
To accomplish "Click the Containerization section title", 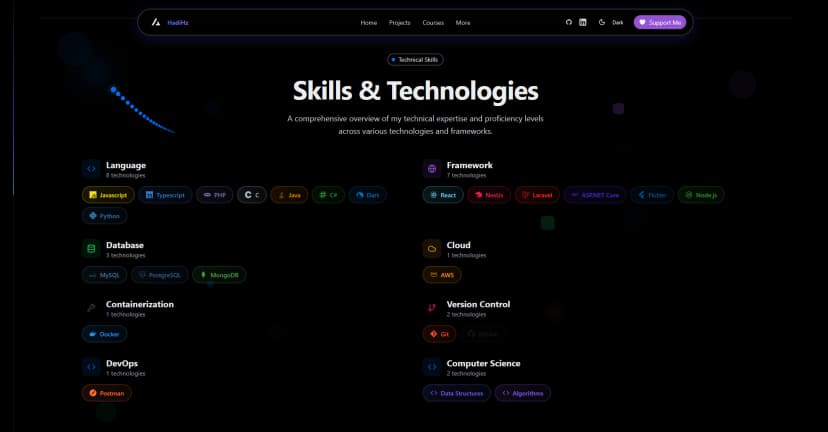I will [x=139, y=304].
